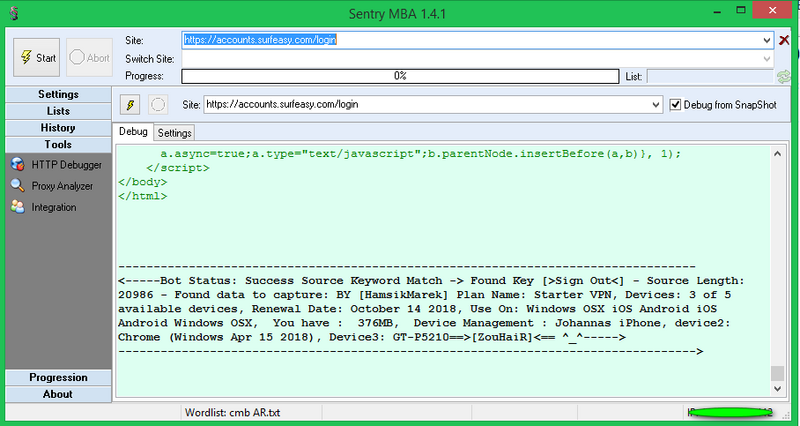
Task: Open the Proxy Analyzer tool
Action: (52, 186)
